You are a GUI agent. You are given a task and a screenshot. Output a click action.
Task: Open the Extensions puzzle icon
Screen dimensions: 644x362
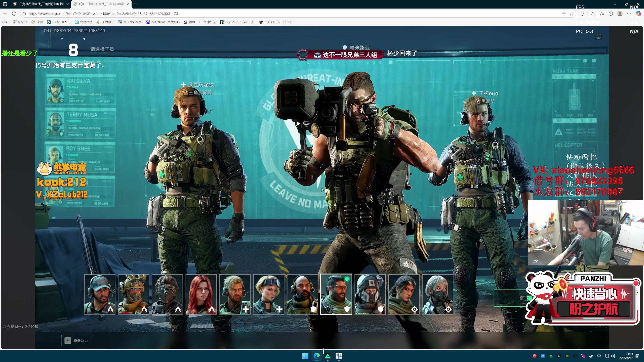pyautogui.click(x=583, y=14)
